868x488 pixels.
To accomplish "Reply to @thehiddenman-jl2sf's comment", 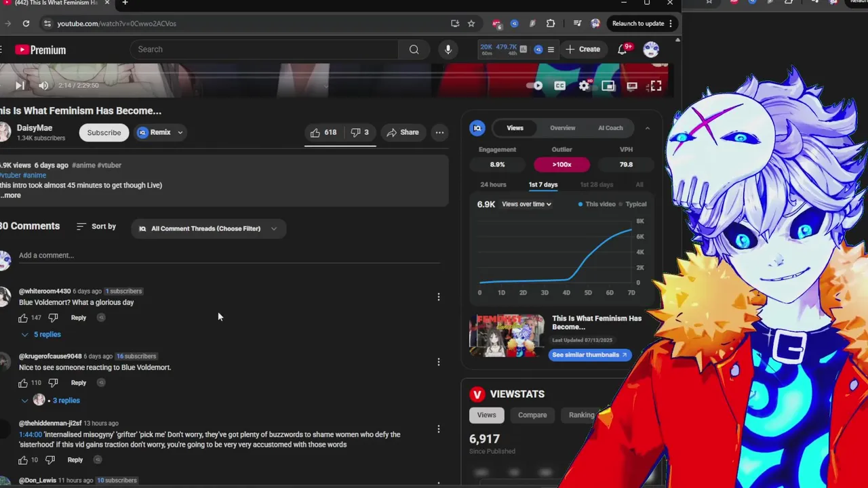I will pyautogui.click(x=75, y=460).
